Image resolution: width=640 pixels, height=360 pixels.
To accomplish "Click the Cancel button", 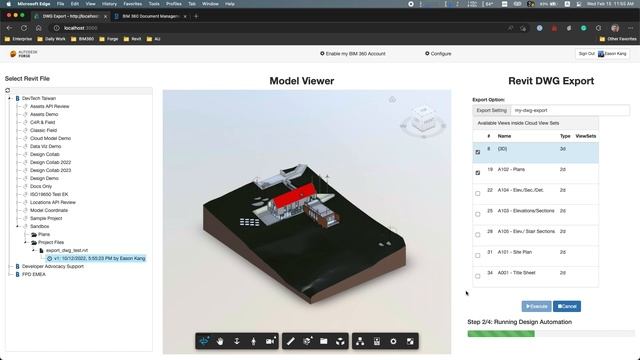I will pyautogui.click(x=567, y=306).
